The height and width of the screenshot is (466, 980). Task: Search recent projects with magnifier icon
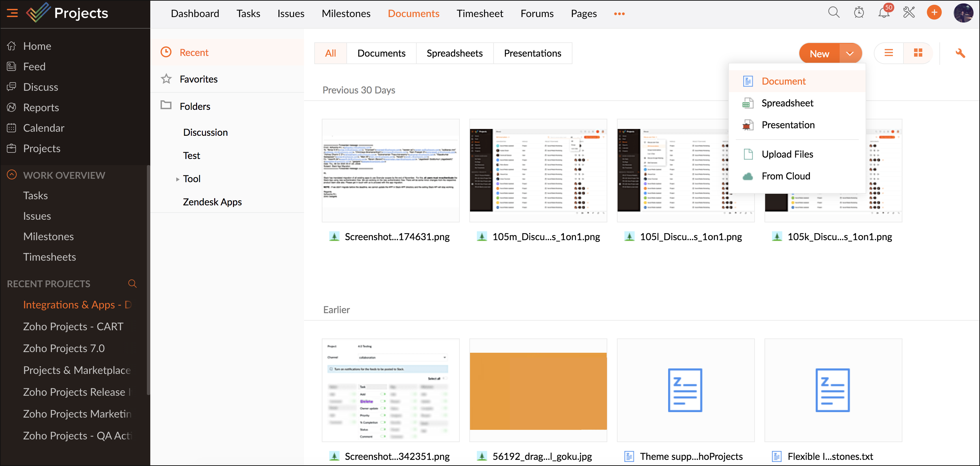pyautogui.click(x=132, y=283)
